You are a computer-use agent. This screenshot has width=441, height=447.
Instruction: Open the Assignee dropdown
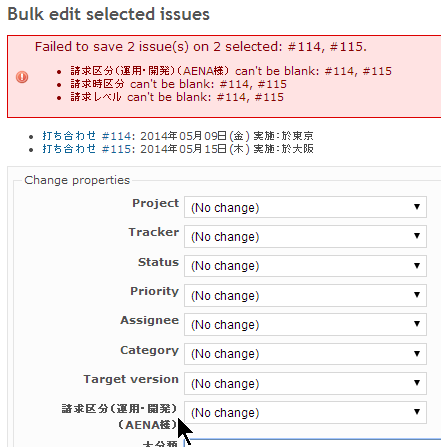(305, 324)
